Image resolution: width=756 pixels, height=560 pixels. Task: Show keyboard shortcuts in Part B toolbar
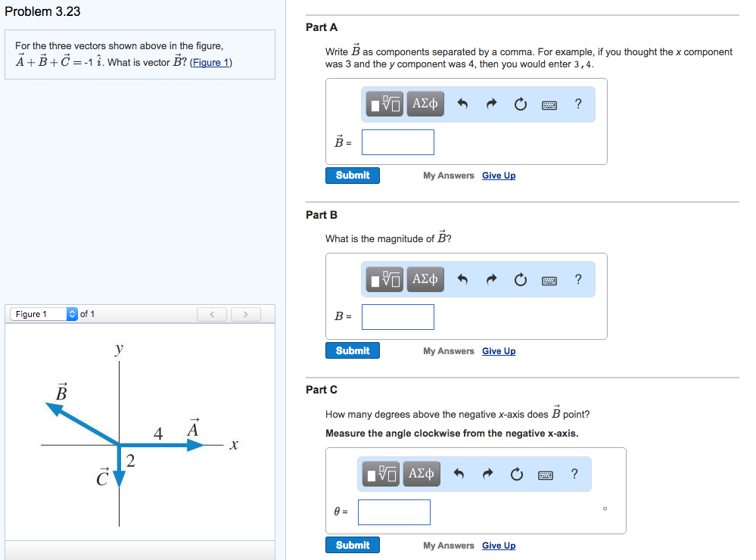(549, 280)
